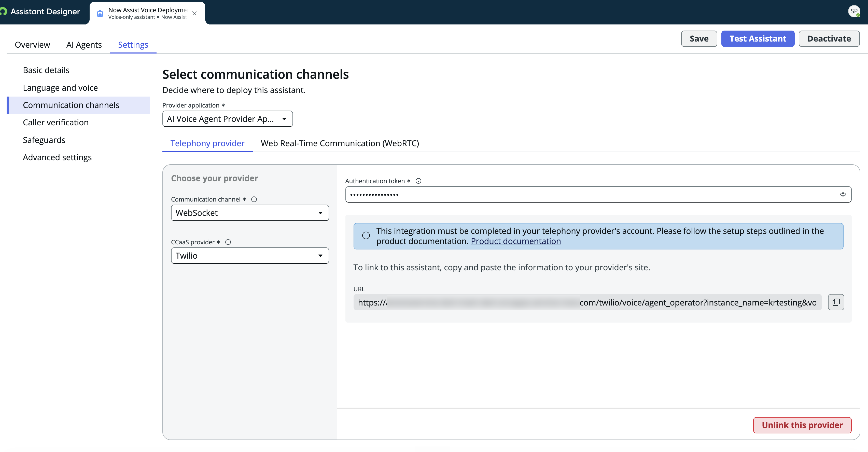Close the Now Assist Voice Deployment tab

194,14
